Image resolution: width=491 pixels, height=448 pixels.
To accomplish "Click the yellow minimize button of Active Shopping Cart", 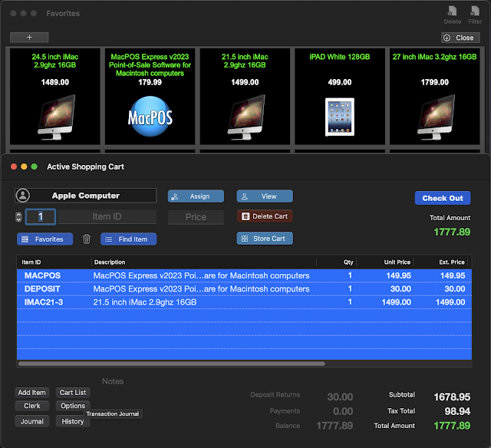I will (24, 166).
